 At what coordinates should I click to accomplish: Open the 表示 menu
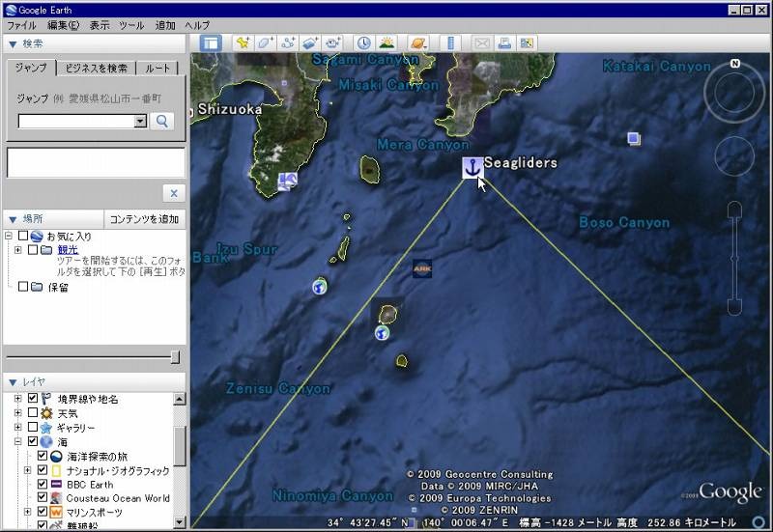point(100,25)
